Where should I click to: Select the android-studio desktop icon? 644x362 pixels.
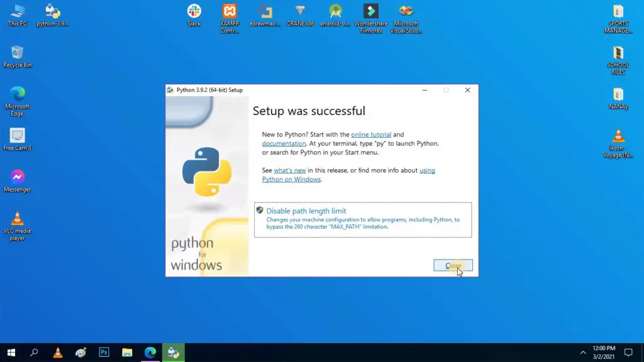tap(335, 15)
